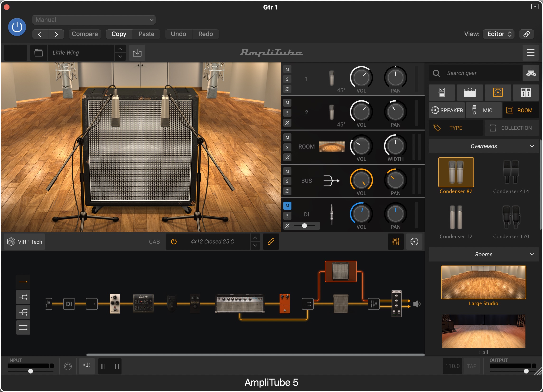Select the amp gear category
543x392 pixels.
(x=470, y=93)
